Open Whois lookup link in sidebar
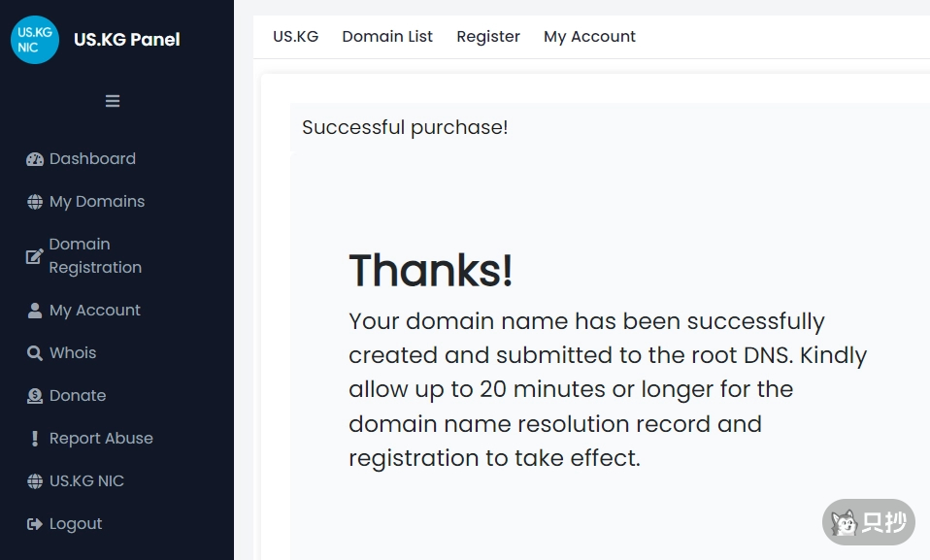Screen dimensions: 930x560 73,353
